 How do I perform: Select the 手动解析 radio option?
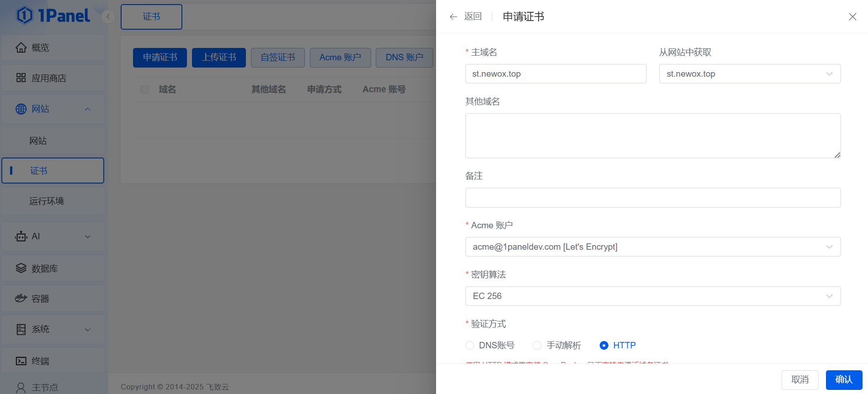pos(538,346)
